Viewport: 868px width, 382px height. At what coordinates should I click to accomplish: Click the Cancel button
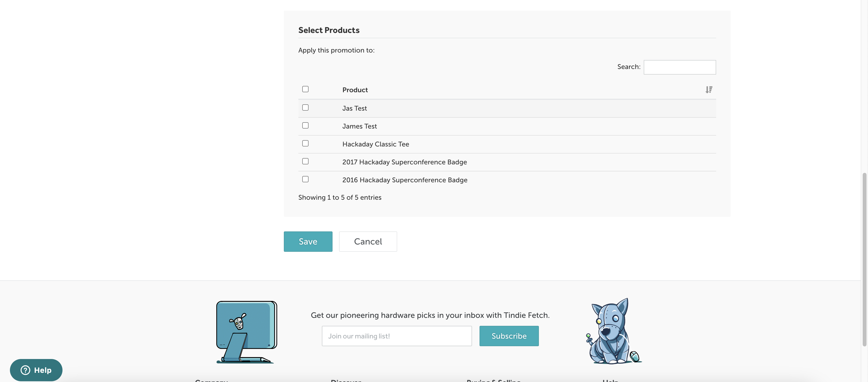368,242
